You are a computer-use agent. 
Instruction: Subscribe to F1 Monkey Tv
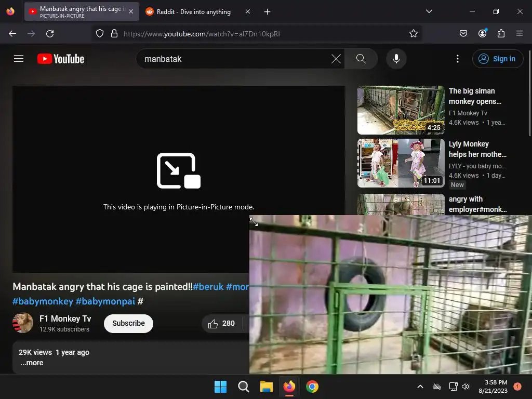[129, 323]
